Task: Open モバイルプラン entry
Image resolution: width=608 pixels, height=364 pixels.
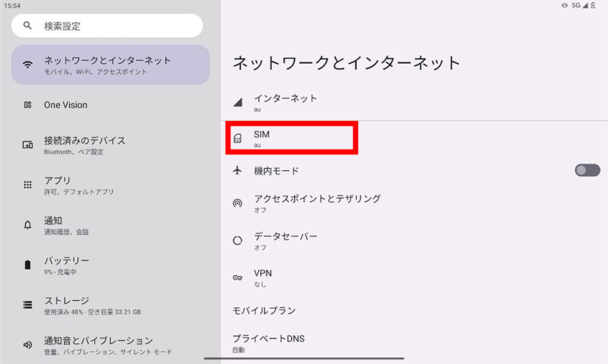Action: tap(264, 311)
